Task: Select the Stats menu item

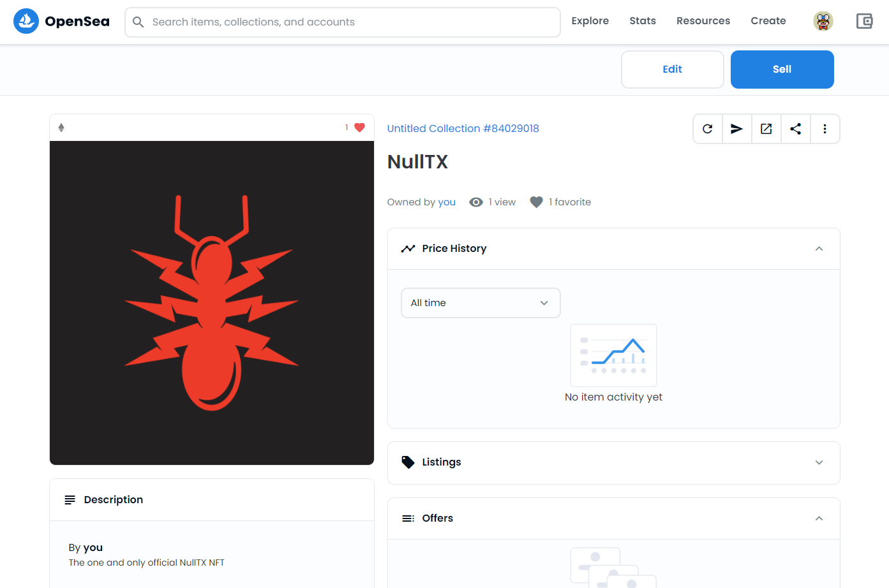Action: [642, 20]
